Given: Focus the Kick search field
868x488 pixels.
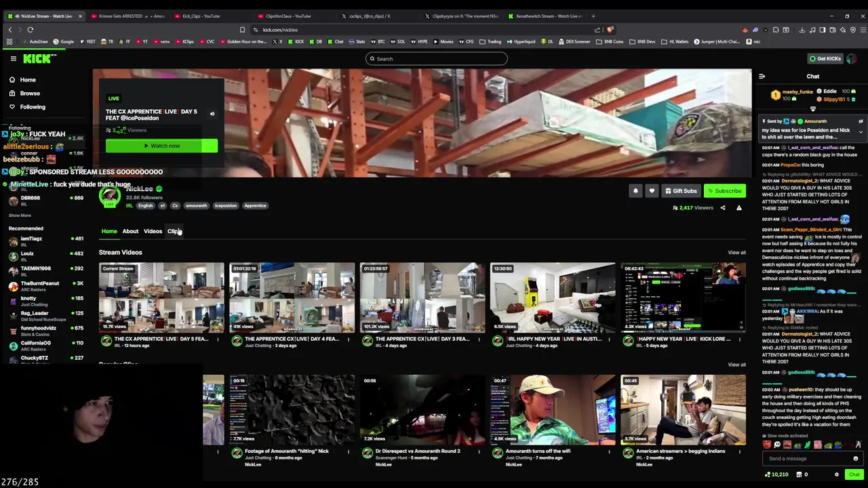Looking at the screenshot, I should [437, 59].
